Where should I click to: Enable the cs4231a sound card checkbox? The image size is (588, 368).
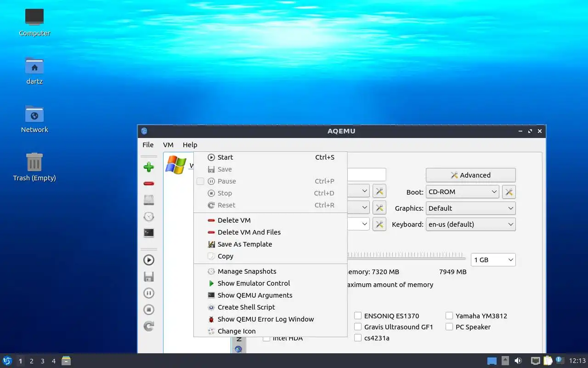click(x=358, y=338)
